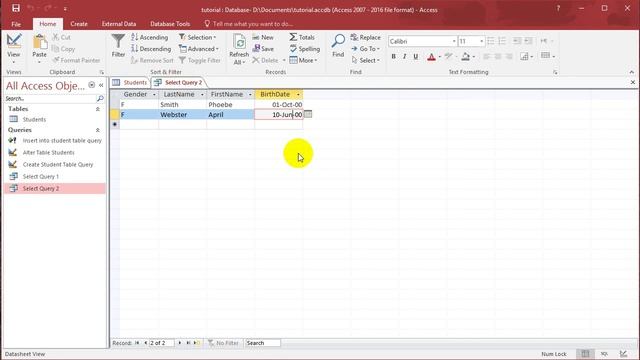Click the background fill color bucket

click(x=465, y=57)
